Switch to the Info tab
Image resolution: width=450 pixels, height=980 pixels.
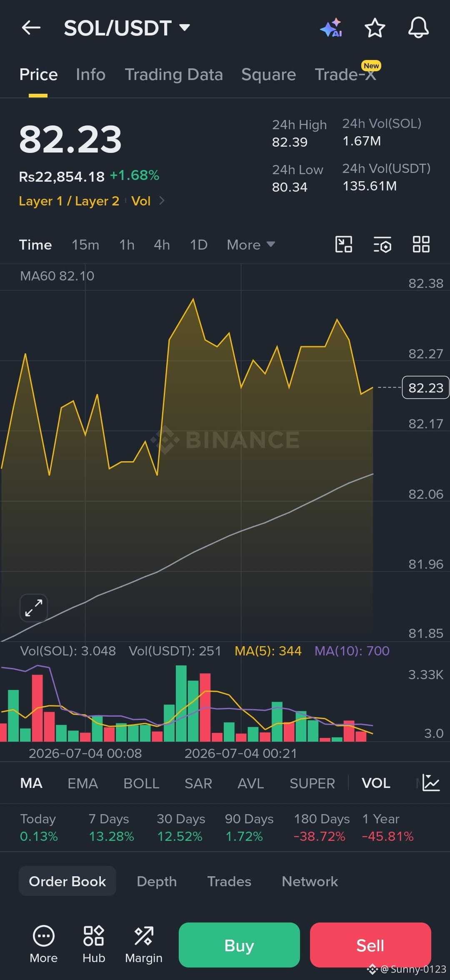coord(91,75)
